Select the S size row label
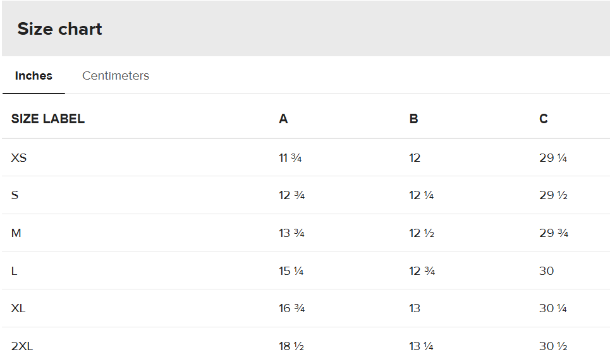The width and height of the screenshot is (610, 364). [15, 195]
